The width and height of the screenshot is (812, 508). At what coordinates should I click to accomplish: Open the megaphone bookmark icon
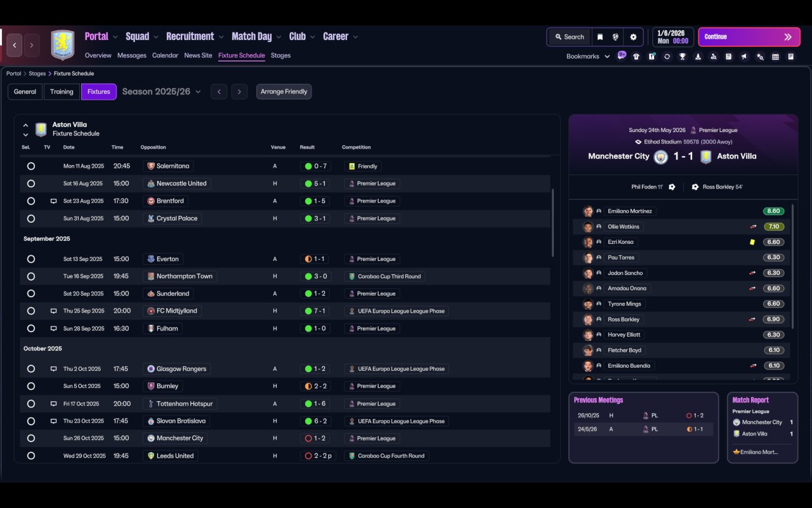point(744,57)
